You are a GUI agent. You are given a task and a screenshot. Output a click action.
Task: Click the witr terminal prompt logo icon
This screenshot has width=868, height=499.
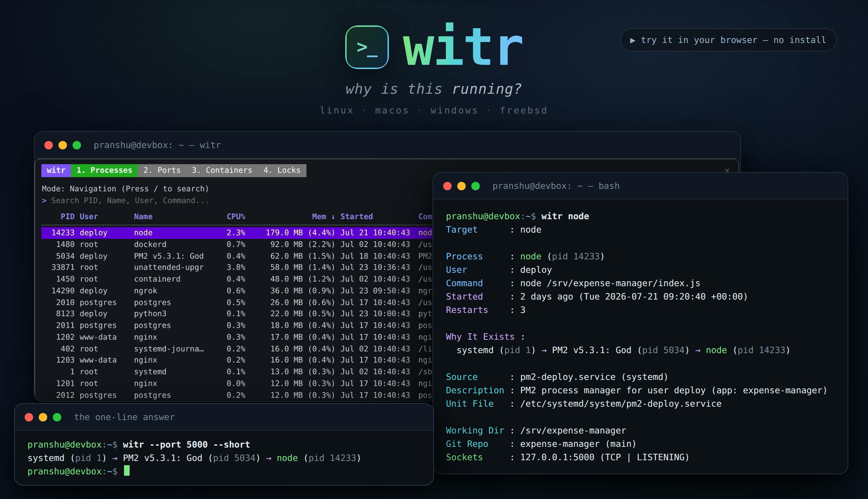pyautogui.click(x=367, y=47)
